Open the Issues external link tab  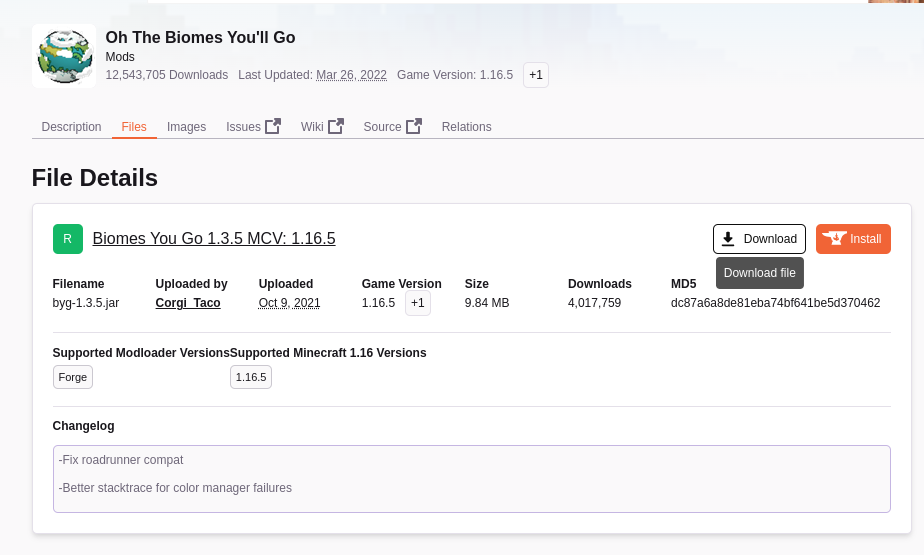(x=253, y=127)
